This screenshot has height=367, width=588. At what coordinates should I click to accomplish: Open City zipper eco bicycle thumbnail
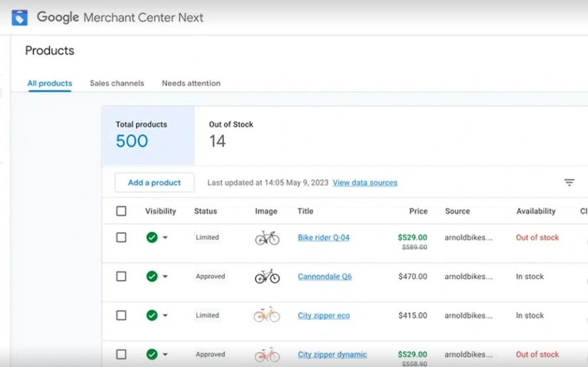tap(267, 315)
